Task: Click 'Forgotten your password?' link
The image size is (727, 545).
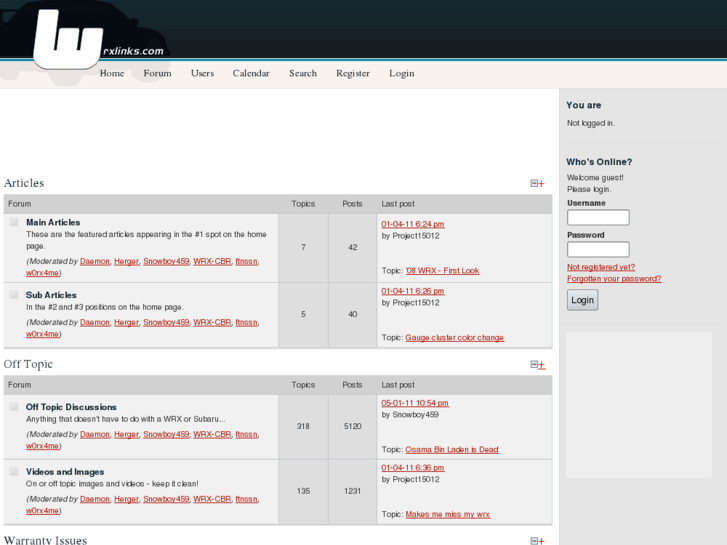Action: 613,279
